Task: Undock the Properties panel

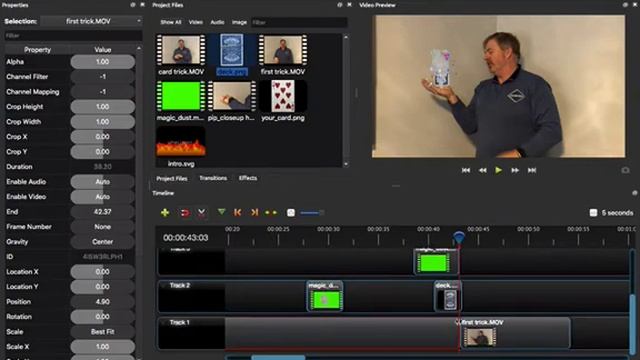Action: [133, 5]
